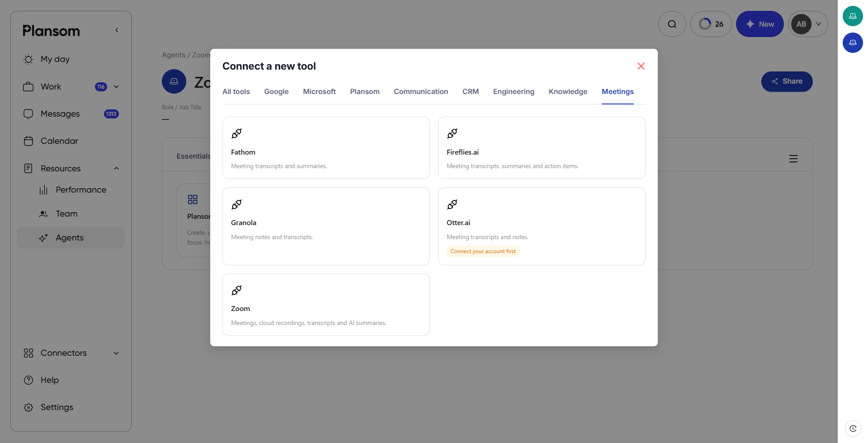This screenshot has width=868, height=443.
Task: Click the New button
Action: pyautogui.click(x=759, y=24)
